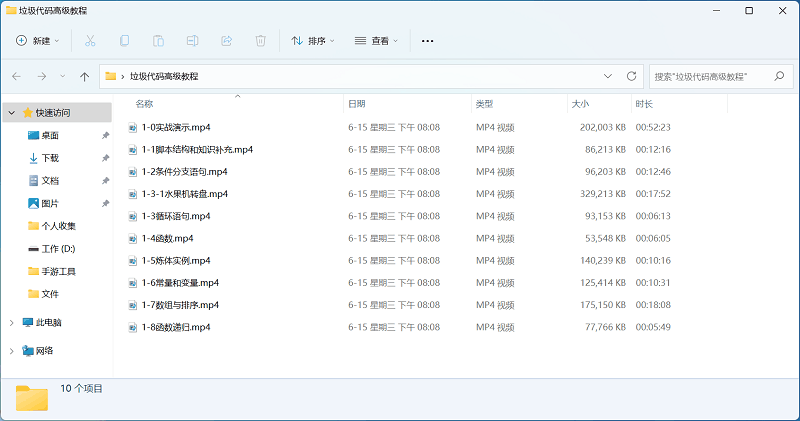This screenshot has height=421, width=800.
Task: Click the Copy icon in toolbar
Action: [x=124, y=41]
